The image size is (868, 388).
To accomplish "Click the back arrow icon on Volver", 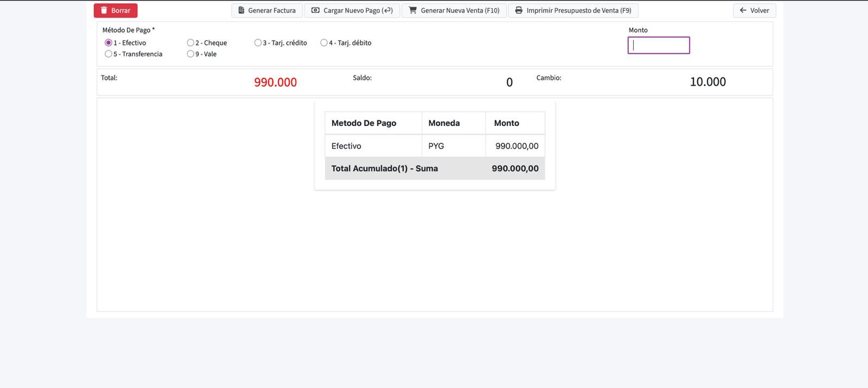I will pos(743,10).
